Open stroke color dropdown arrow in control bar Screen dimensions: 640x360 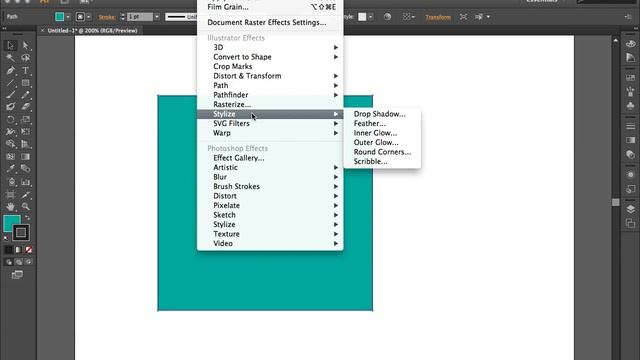coord(89,17)
